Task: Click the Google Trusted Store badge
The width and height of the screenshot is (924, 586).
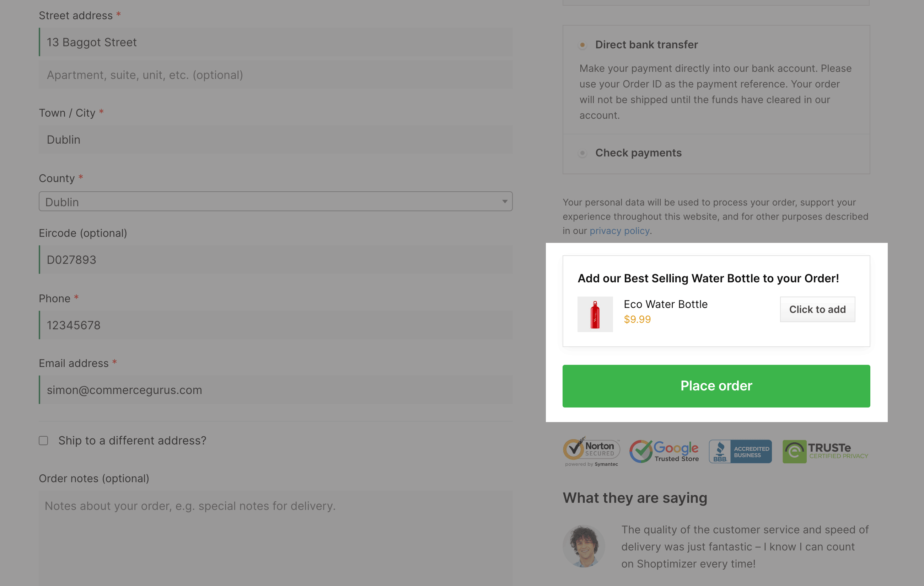Action: [664, 451]
